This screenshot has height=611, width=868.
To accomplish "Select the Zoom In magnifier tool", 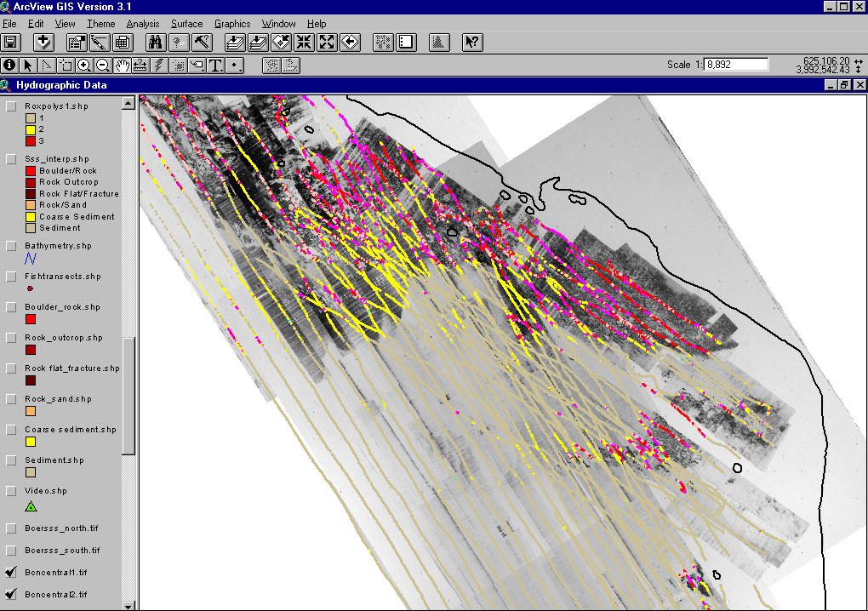I will click(x=84, y=65).
